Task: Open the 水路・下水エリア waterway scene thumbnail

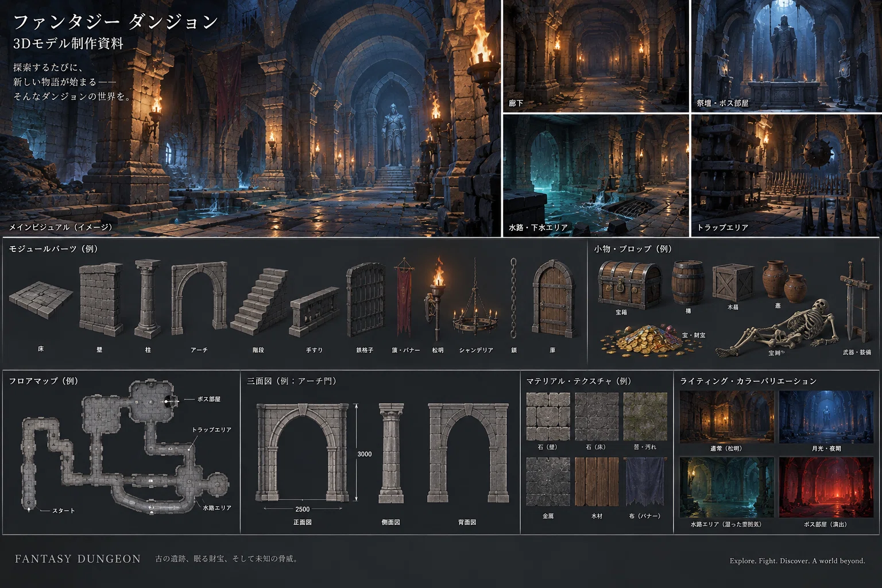Action: point(596,175)
